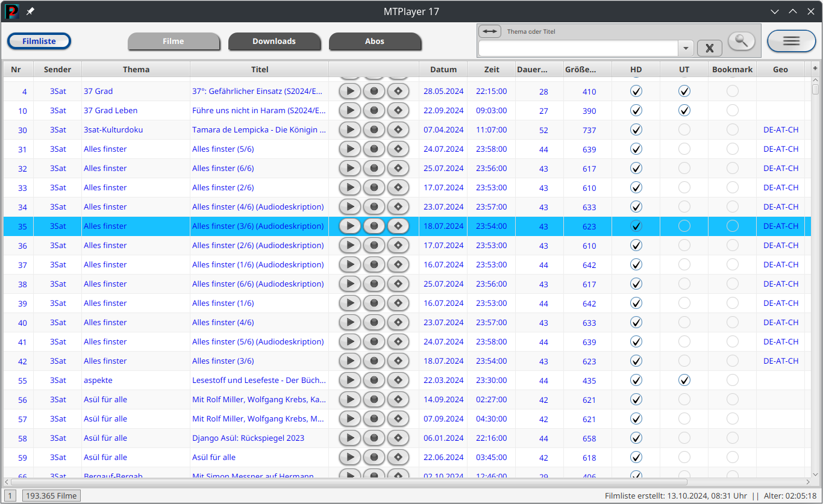This screenshot has height=504, width=823.
Task: Click save icon for row 42 Alles finster (3/6)
Action: pyautogui.click(x=398, y=361)
